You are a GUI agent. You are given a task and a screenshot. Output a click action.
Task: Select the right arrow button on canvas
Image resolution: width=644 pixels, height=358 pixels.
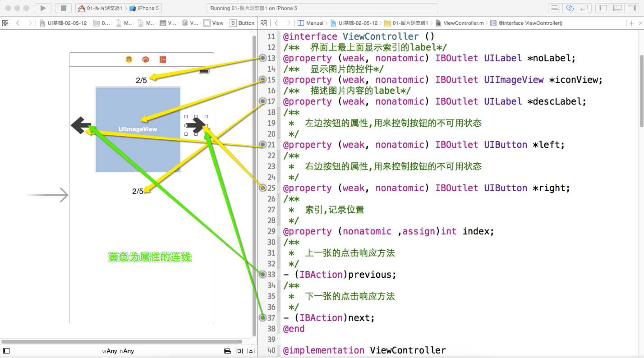tap(196, 125)
